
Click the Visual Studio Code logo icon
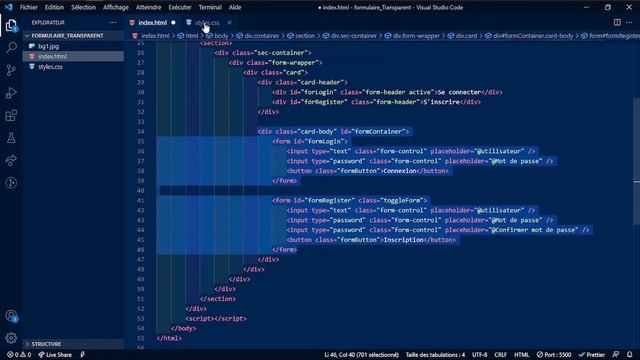tap(9, 7)
